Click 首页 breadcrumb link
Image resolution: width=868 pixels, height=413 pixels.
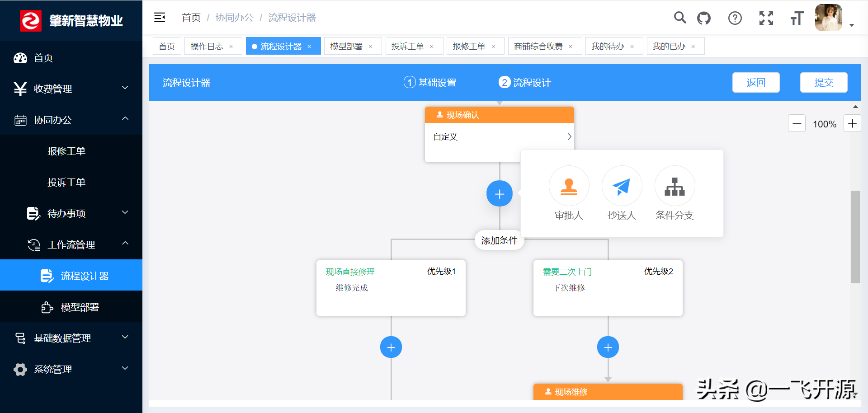coord(191,18)
